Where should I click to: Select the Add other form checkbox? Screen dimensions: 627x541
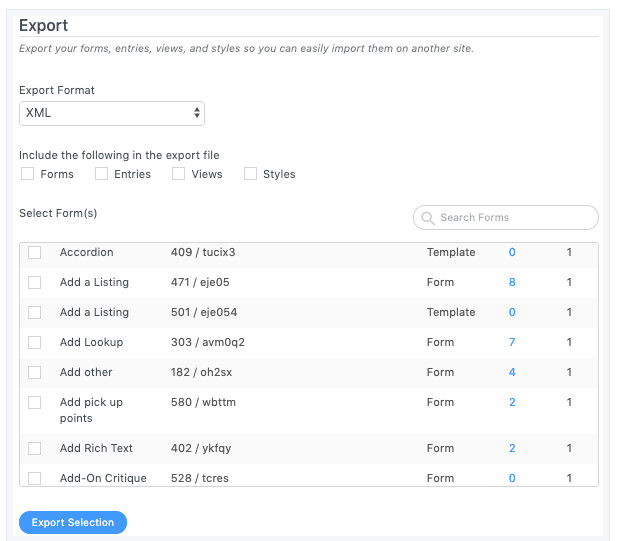point(35,373)
